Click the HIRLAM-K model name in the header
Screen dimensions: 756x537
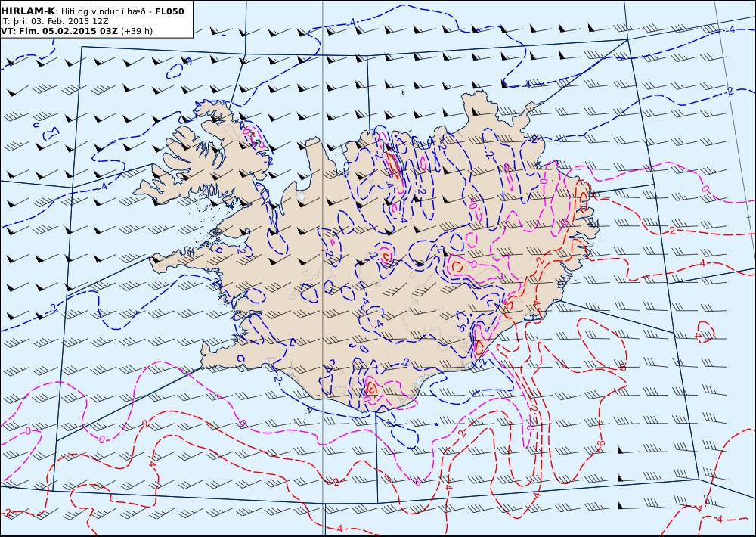click(28, 11)
